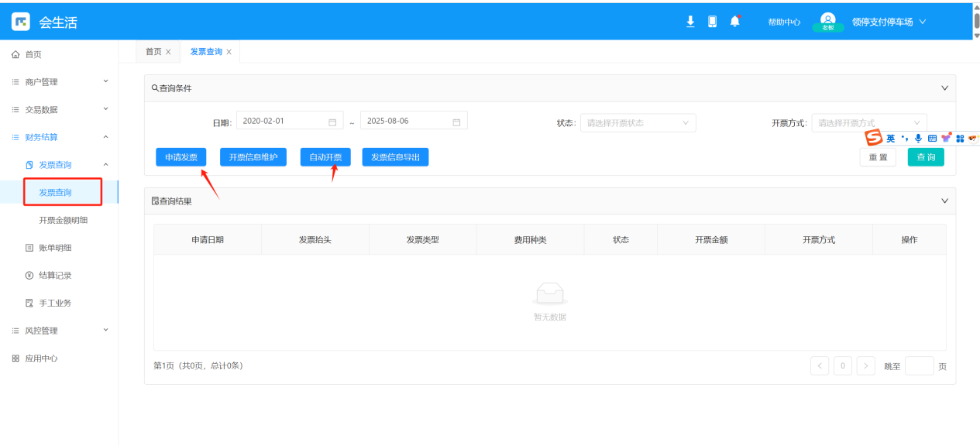980x446 pixels.
Task: Click the browser scrollbar down arrow
Action: pyautogui.click(x=976, y=36)
